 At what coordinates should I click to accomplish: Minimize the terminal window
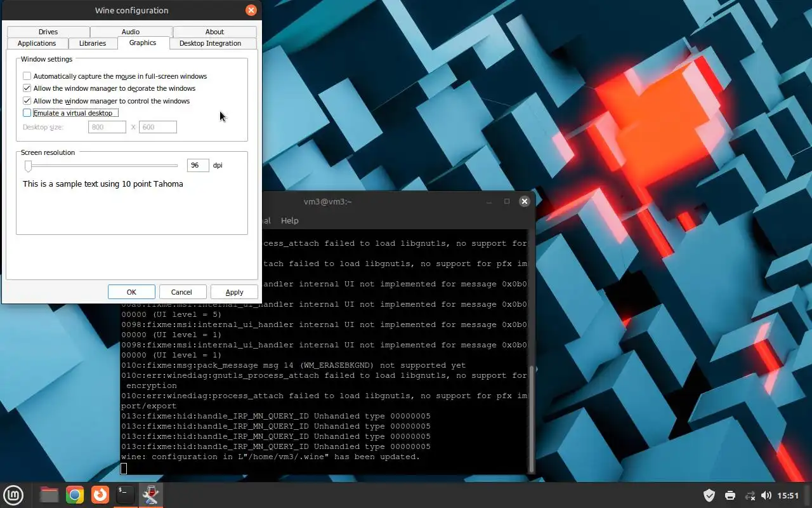point(489,201)
